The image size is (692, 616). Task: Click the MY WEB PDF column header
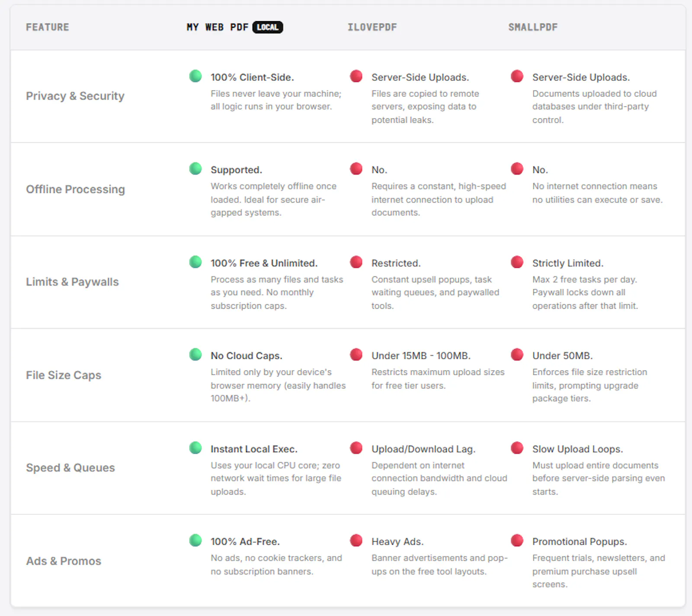pos(218,27)
